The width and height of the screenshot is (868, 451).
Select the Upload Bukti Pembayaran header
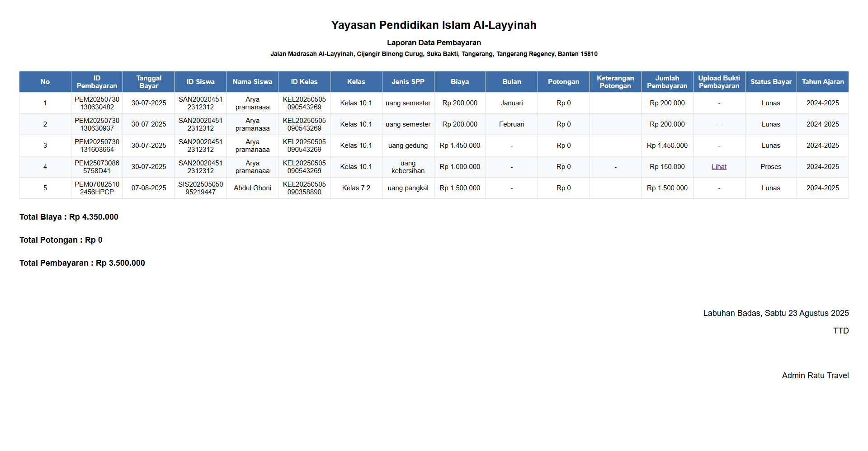tap(719, 82)
